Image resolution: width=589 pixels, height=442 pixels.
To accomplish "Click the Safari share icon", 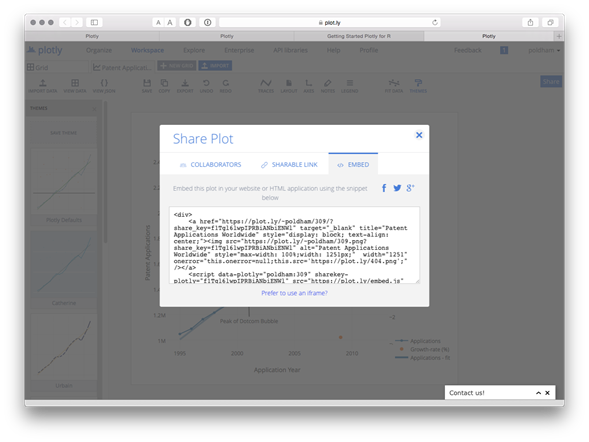I will pyautogui.click(x=530, y=23).
